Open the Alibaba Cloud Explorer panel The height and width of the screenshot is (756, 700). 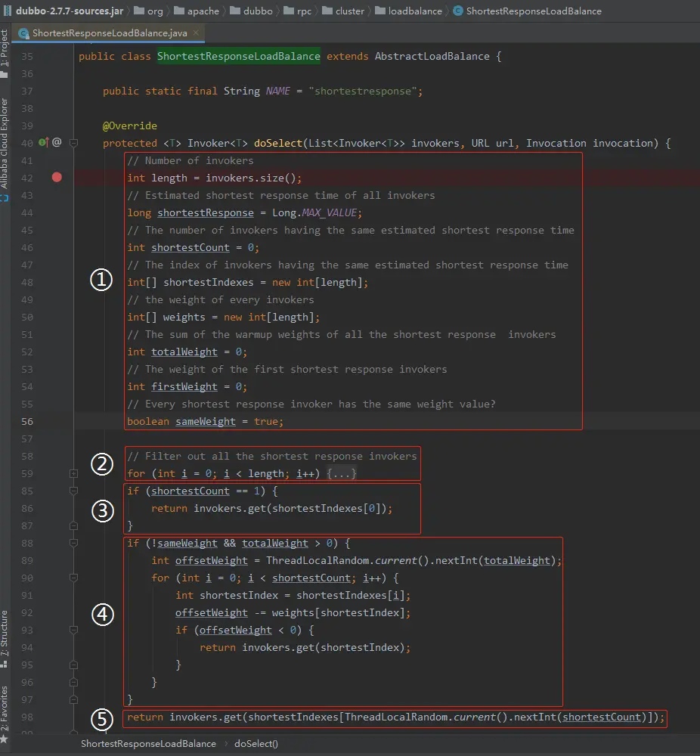pos(5,144)
